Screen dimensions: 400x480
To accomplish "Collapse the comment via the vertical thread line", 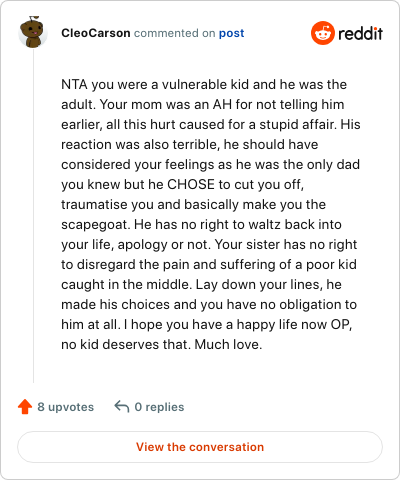I will point(33,216).
